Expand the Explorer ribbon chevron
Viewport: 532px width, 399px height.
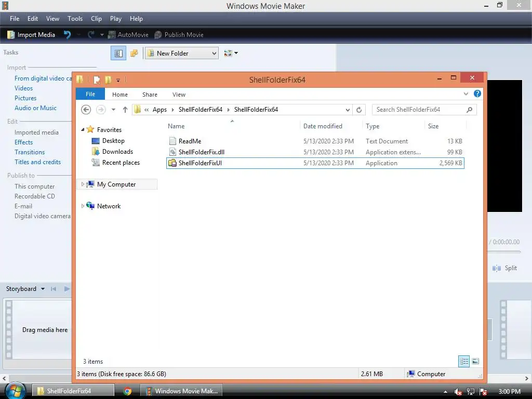466,94
